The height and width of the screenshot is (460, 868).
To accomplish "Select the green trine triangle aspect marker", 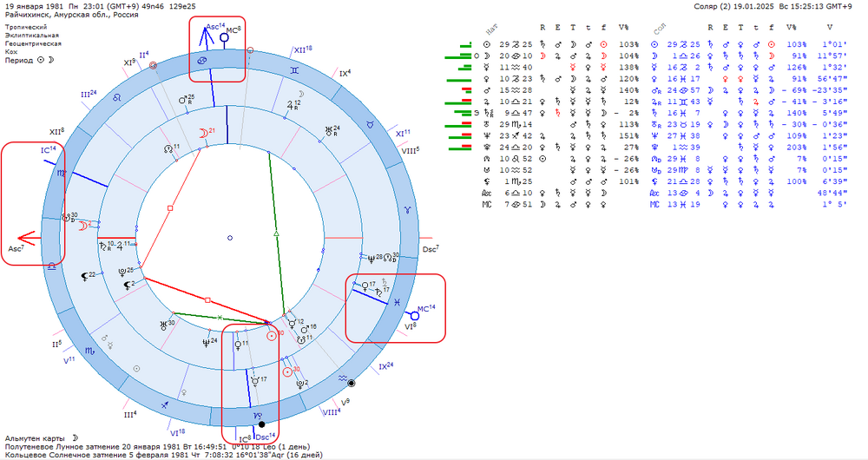I will coord(276,234).
